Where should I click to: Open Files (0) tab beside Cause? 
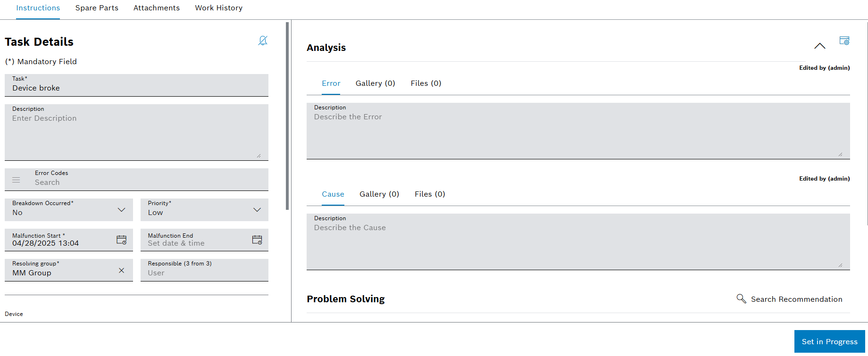coord(430,194)
